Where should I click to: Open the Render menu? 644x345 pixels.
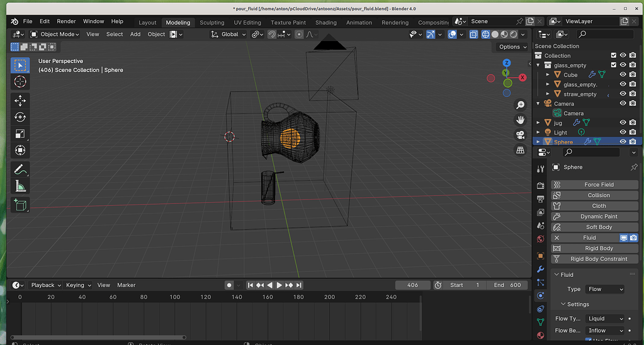click(66, 21)
